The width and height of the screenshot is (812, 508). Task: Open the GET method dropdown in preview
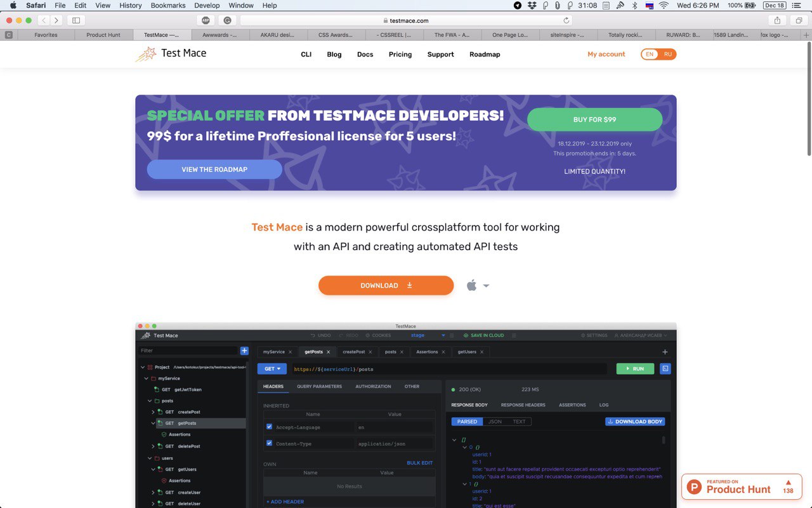tap(272, 368)
